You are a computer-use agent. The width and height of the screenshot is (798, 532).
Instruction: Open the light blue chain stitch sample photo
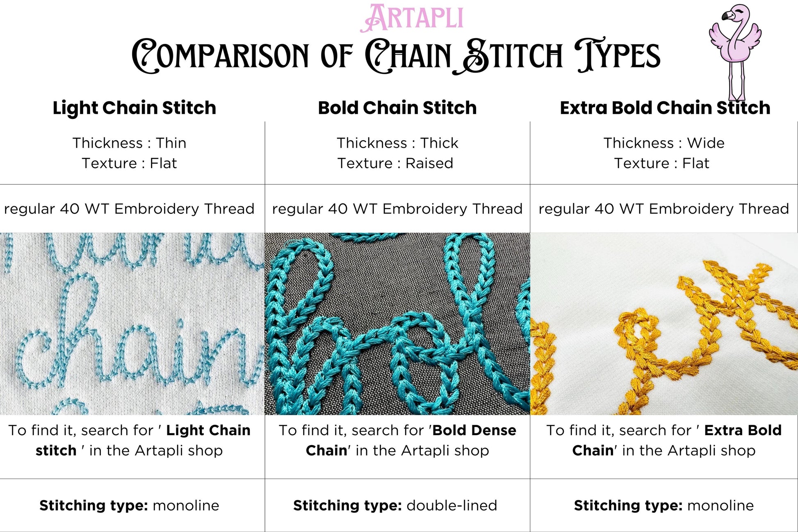[132, 324]
